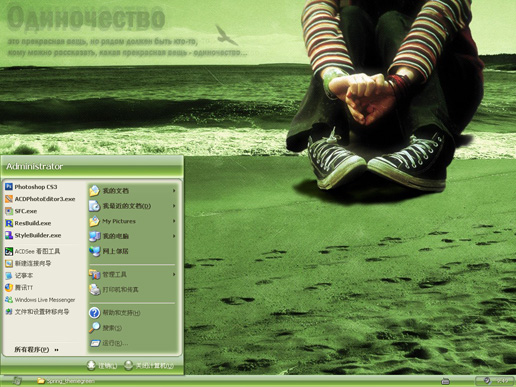The height and width of the screenshot is (387, 516).
Task: Open 我的文档 folder icon
Action: [94, 191]
